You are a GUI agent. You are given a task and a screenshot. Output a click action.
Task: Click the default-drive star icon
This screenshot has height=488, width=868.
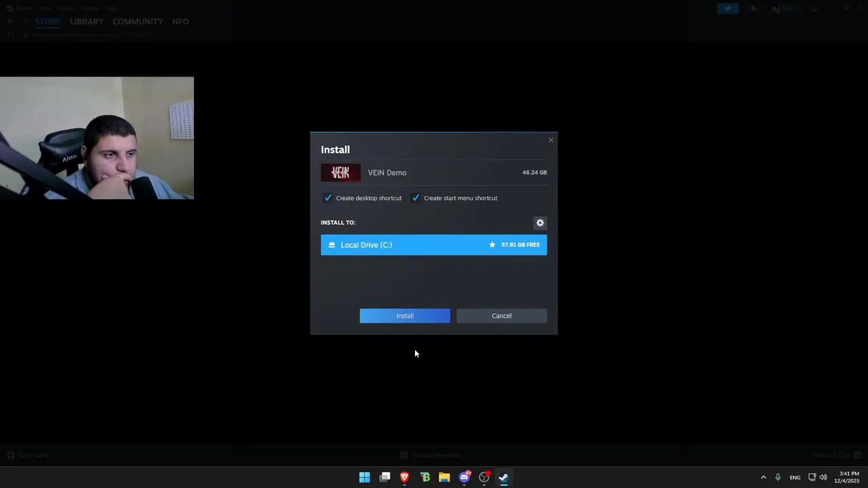pos(492,245)
